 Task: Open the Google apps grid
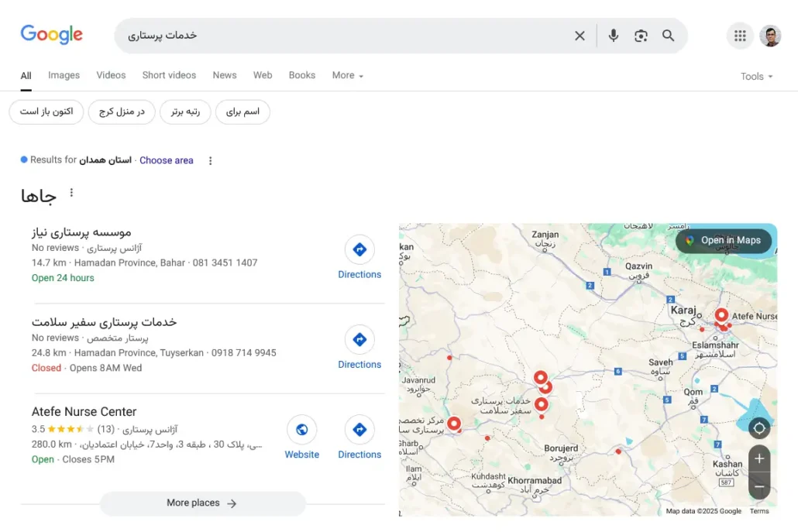740,36
